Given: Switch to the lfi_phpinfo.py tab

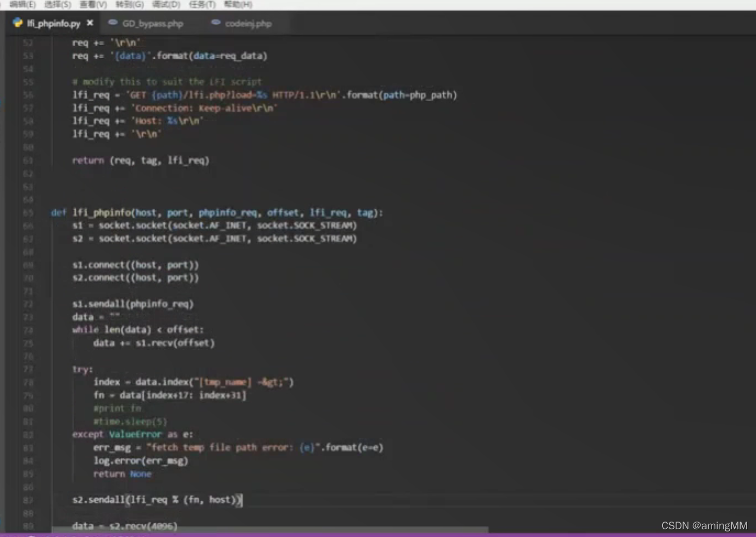Looking at the screenshot, I should (x=53, y=23).
